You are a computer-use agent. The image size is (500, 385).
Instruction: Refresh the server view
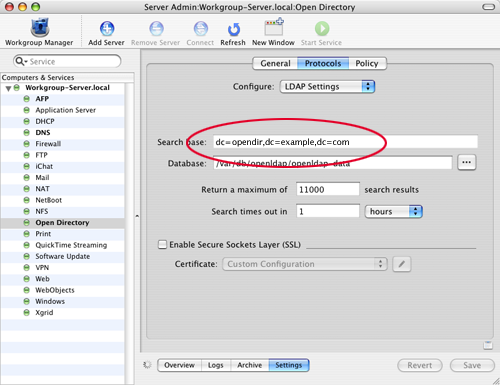tap(233, 29)
